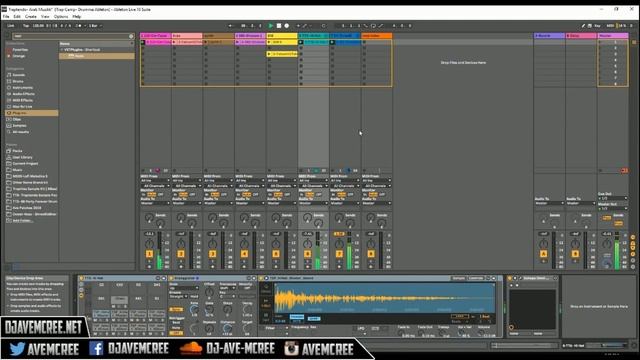
Task: Open Master track Cue Out dropdown
Action: point(613,198)
